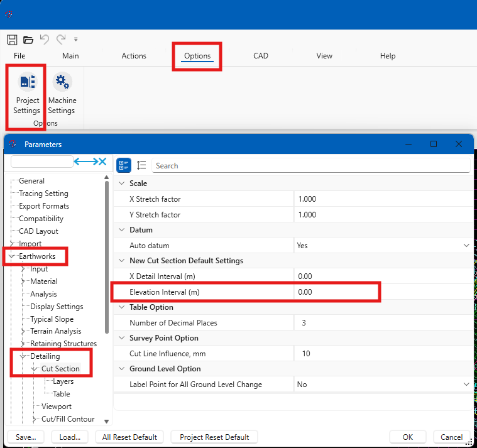Image resolution: width=477 pixels, height=448 pixels.
Task: Click the tree filter input box
Action: (x=42, y=161)
